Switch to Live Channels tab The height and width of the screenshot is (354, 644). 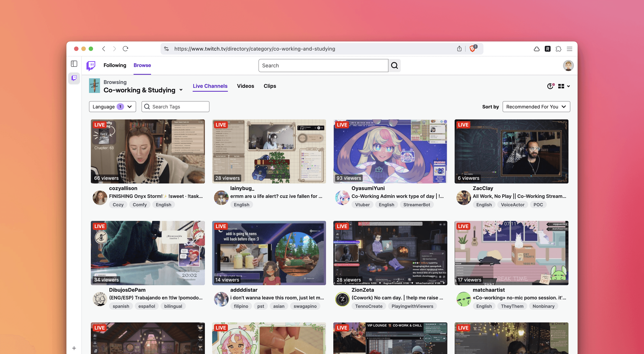coord(210,86)
